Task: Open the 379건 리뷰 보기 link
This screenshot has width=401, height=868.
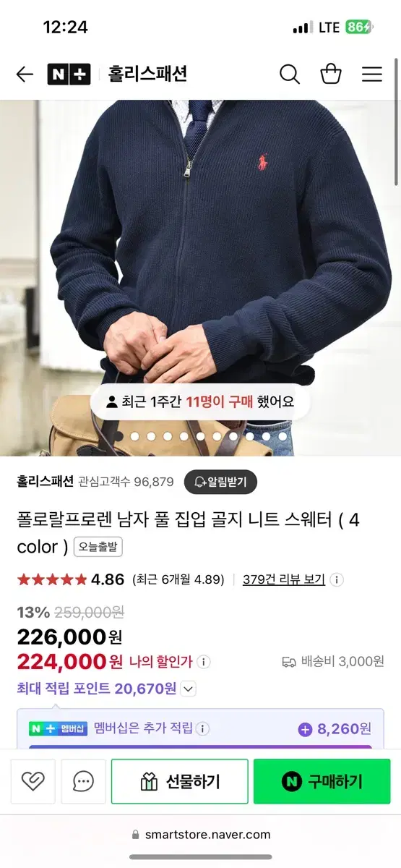Action: pyautogui.click(x=284, y=579)
